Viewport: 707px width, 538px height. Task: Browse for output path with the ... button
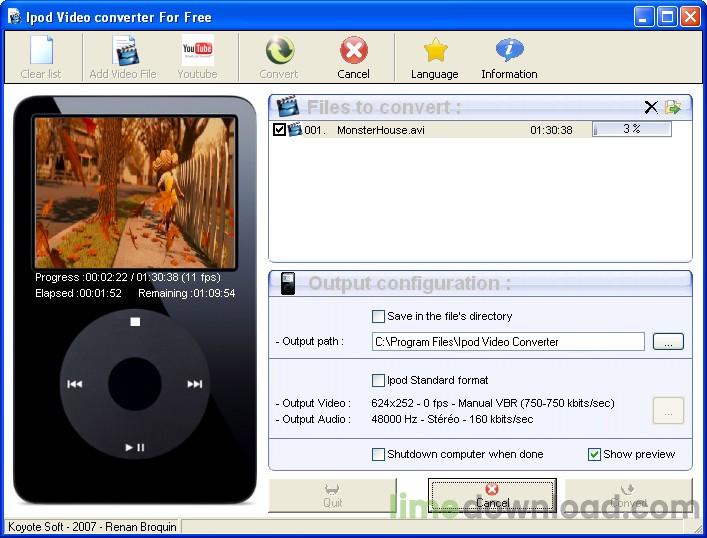(x=668, y=342)
